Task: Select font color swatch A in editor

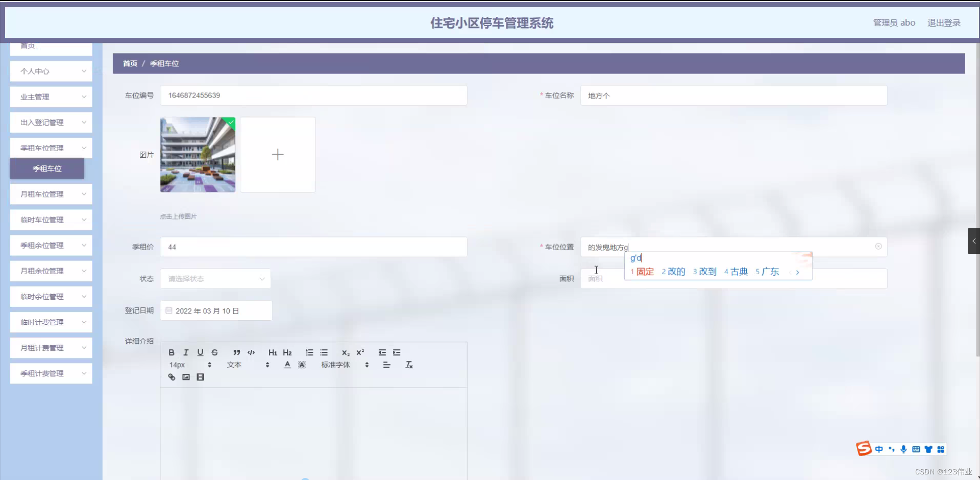Action: (x=287, y=365)
